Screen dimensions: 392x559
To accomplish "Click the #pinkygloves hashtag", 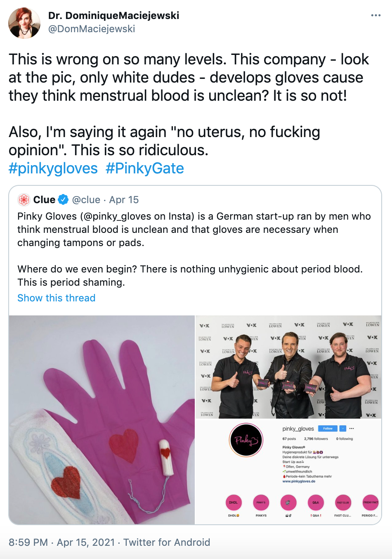I will (53, 168).
